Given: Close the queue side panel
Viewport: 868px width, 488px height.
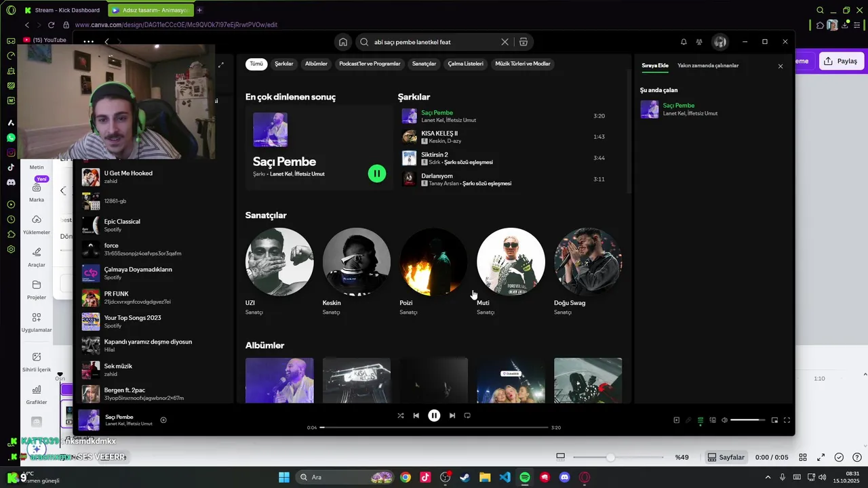Looking at the screenshot, I should (x=781, y=66).
